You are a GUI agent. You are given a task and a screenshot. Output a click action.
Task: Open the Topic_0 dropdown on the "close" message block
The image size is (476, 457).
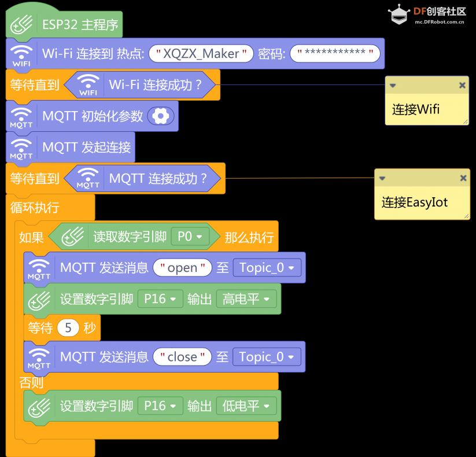267,357
